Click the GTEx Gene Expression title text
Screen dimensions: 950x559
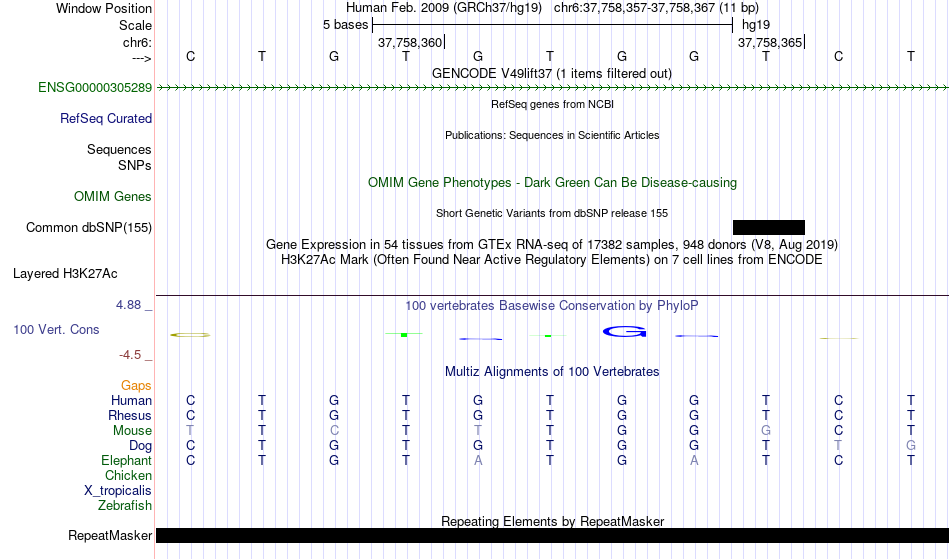pyautogui.click(x=552, y=245)
